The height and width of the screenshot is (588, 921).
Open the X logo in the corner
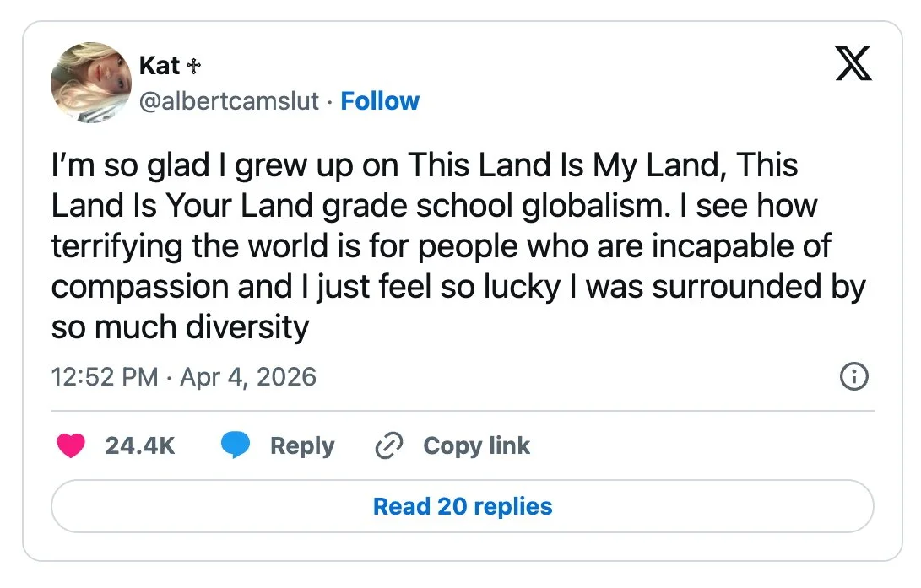click(x=853, y=64)
